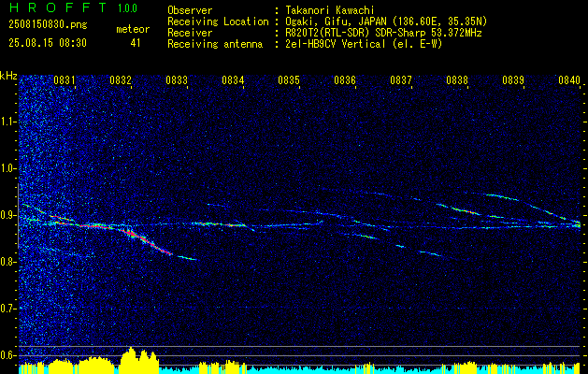
Task: Click the Receiver label
Action: click(190, 33)
